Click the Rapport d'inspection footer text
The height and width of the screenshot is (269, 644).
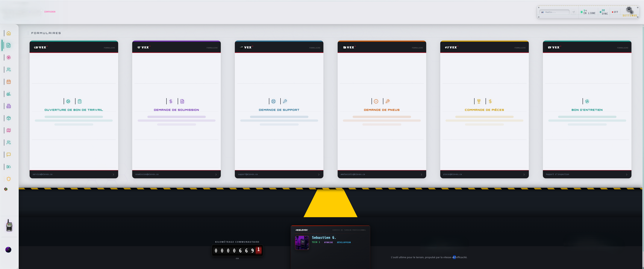(557, 174)
